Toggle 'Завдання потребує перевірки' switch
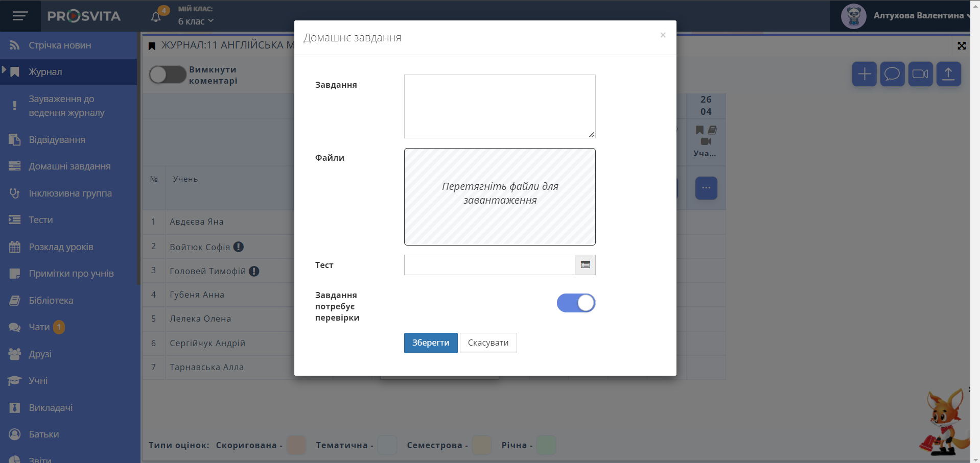This screenshot has width=980, height=463. pyautogui.click(x=576, y=303)
